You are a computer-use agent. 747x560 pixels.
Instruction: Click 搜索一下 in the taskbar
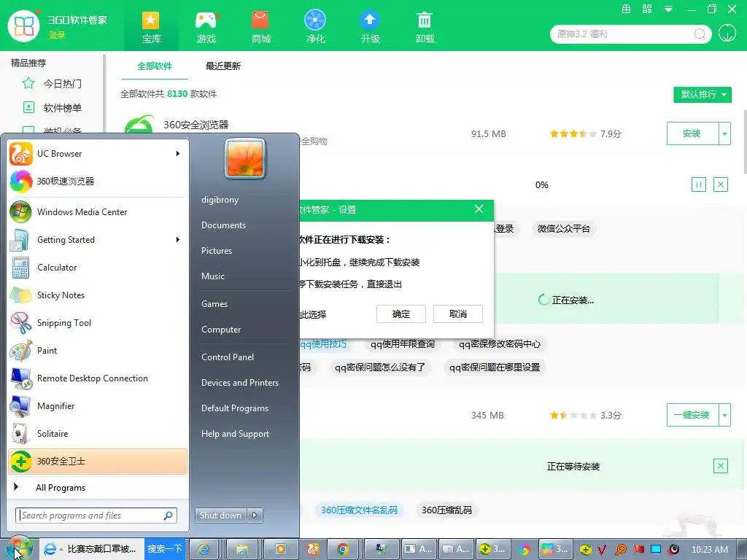[x=164, y=549]
